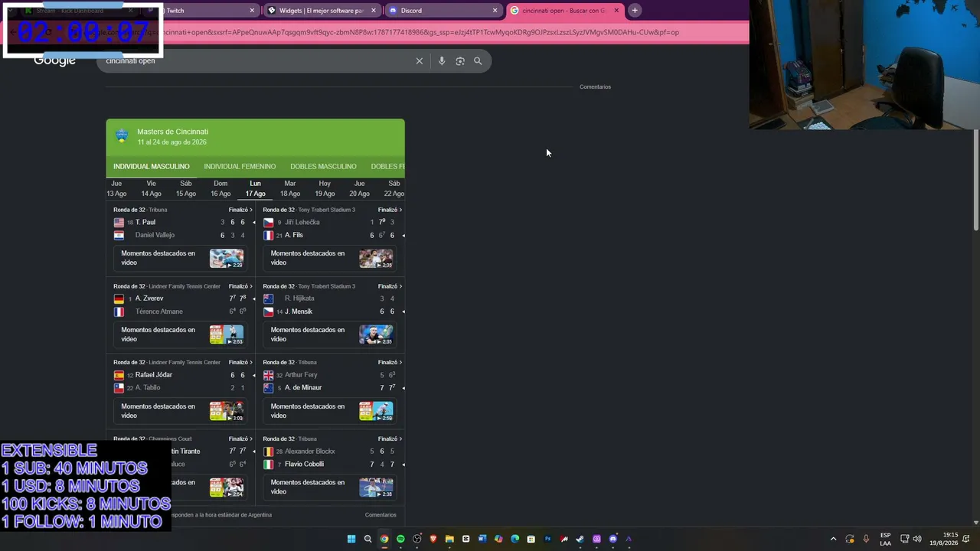Open Google Lens image search
This screenshot has width=980, height=551.
460,61
